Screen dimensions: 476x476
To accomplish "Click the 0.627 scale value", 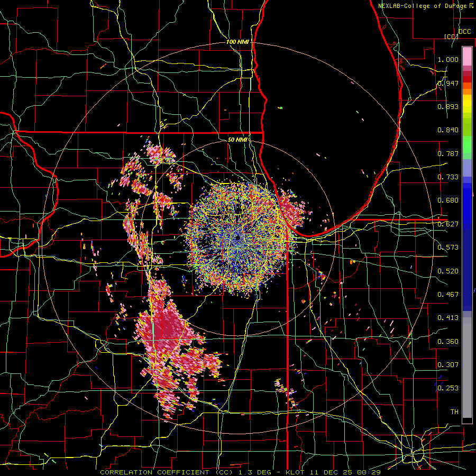I will 448,224.
